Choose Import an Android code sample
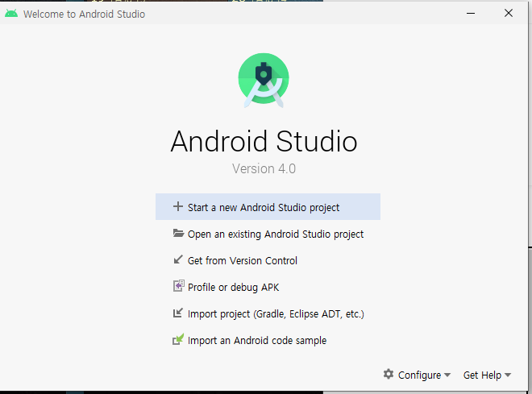The width and height of the screenshot is (532, 394). 268,340
